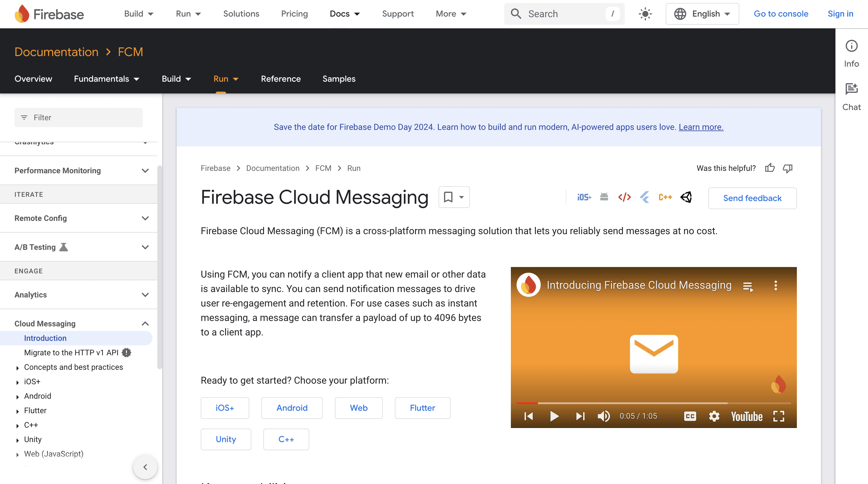Screen dimensions: 868x484
Task: Open the Fundamentals menu tab
Action: 106,79
